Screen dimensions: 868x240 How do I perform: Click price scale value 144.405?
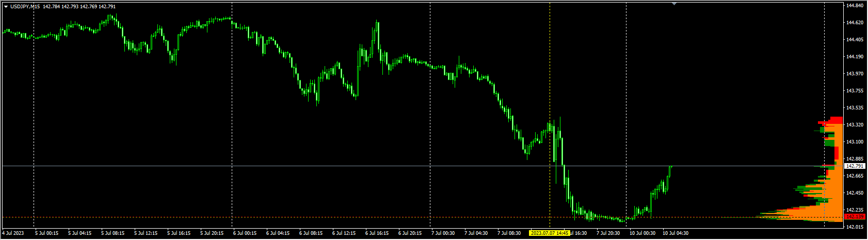tap(855, 40)
